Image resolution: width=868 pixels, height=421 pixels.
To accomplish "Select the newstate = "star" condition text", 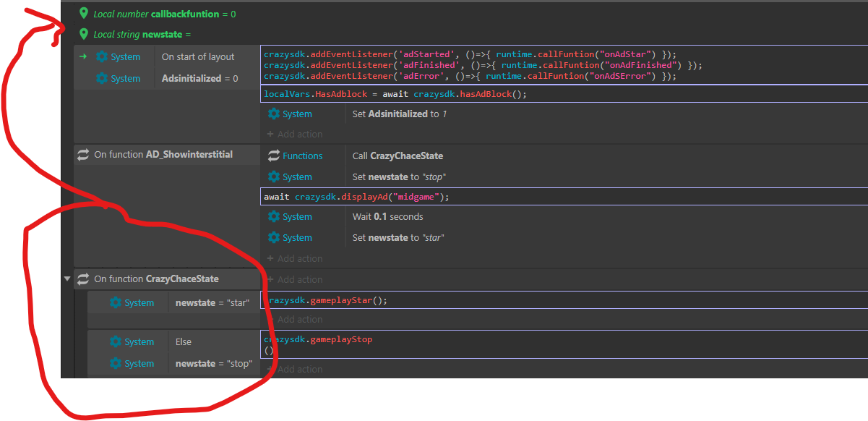I will coord(212,303).
